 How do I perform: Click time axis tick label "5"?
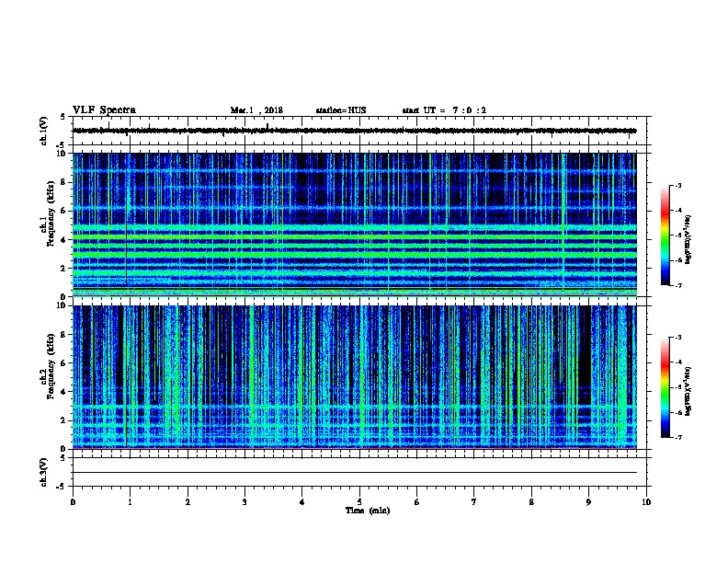(x=359, y=502)
